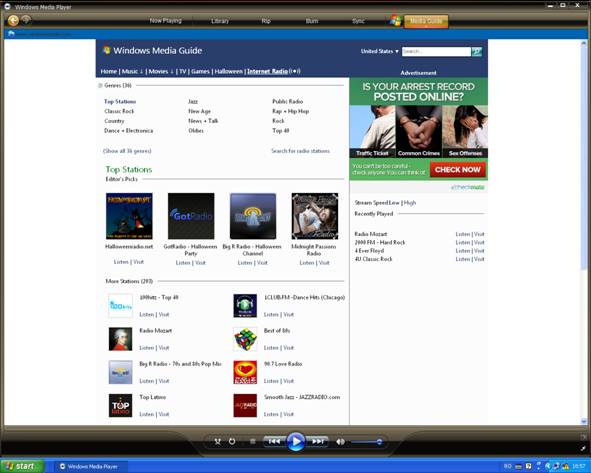
Task: Visit GotRadio Halloween Party site
Action: pyautogui.click(x=201, y=263)
